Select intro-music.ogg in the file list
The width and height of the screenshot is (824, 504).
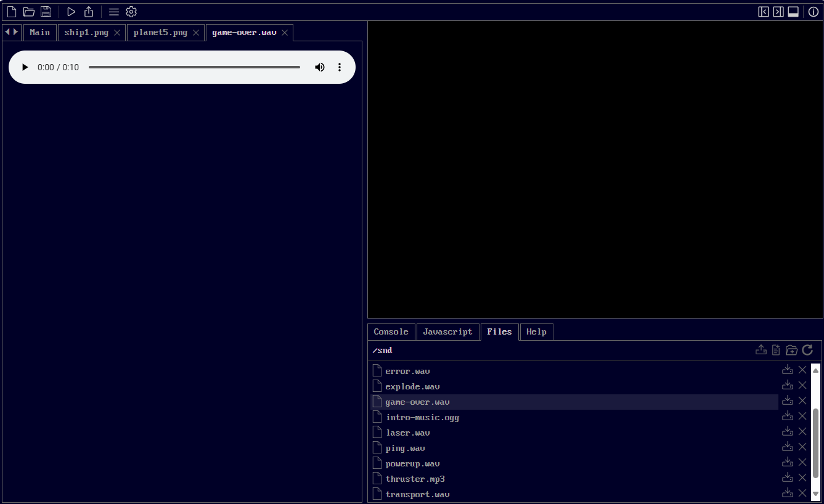(x=423, y=417)
